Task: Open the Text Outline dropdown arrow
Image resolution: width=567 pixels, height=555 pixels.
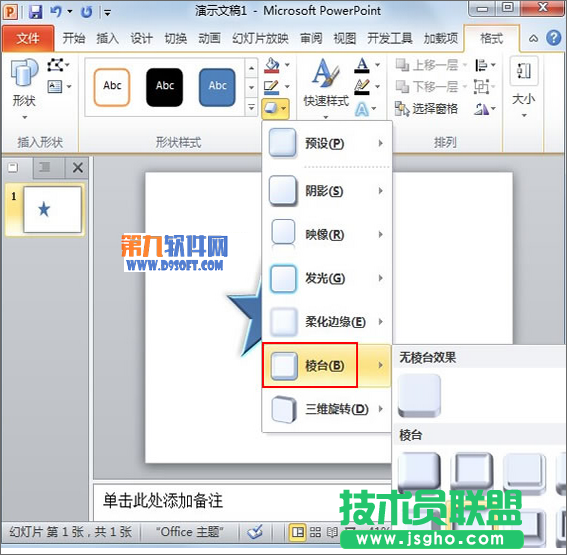Action: 378,86
